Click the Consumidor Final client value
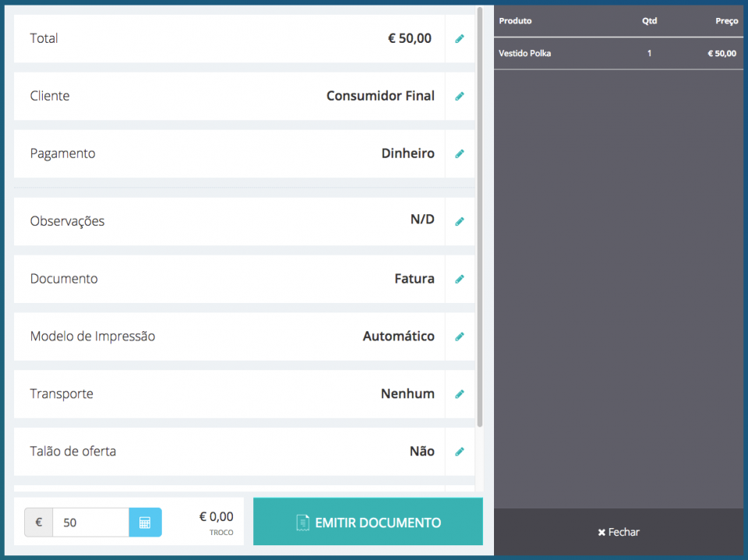748x560 pixels. coord(380,97)
